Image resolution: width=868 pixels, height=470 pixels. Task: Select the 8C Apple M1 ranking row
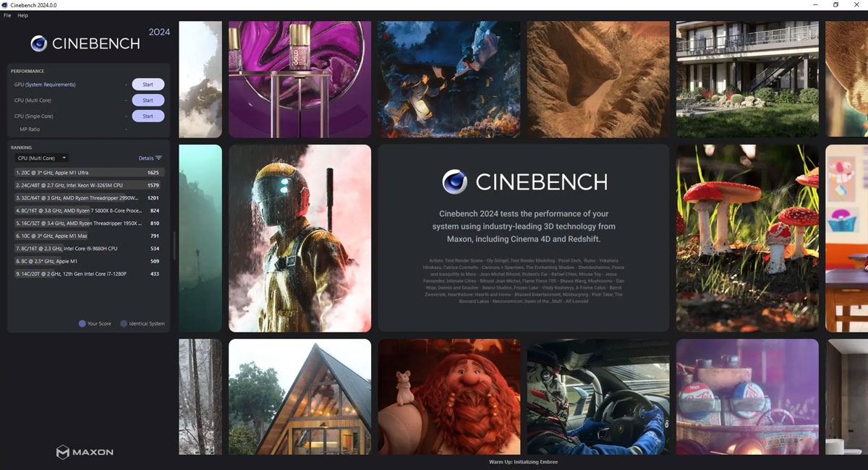pos(89,261)
